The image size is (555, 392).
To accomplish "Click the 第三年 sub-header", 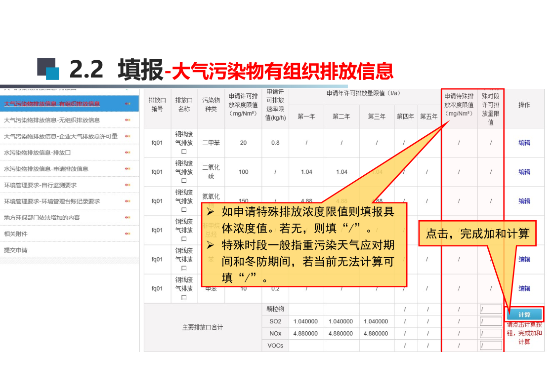I will click(377, 117).
